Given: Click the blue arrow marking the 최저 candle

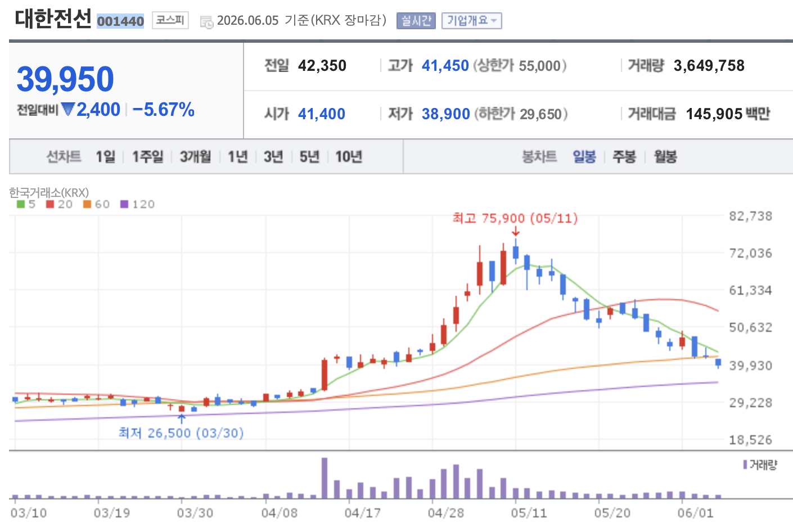Looking at the screenshot, I should (181, 418).
